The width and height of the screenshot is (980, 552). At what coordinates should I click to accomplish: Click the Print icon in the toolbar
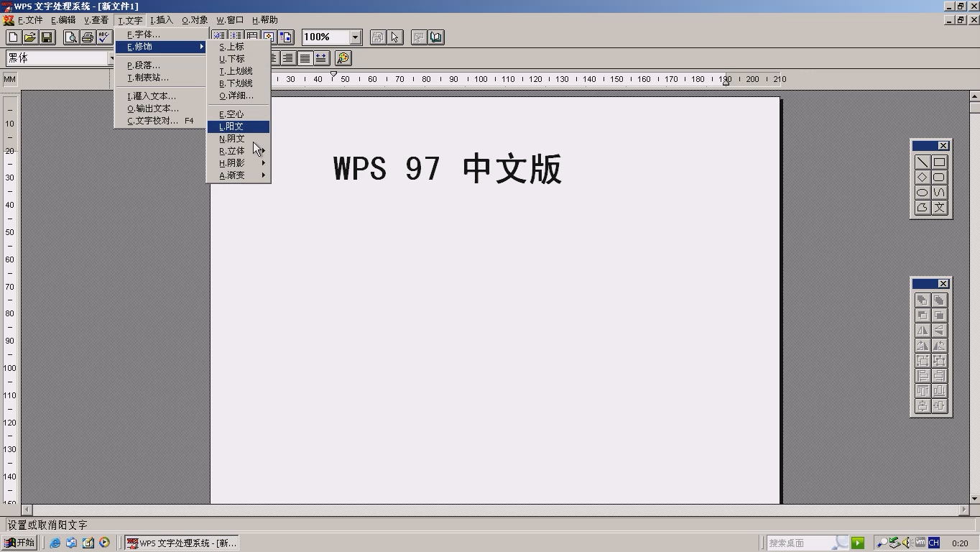(88, 37)
